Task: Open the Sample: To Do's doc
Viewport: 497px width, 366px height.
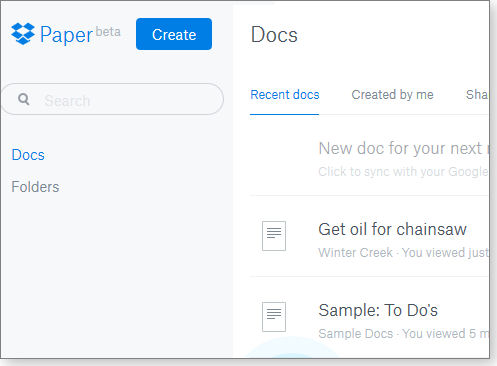Action: click(378, 310)
